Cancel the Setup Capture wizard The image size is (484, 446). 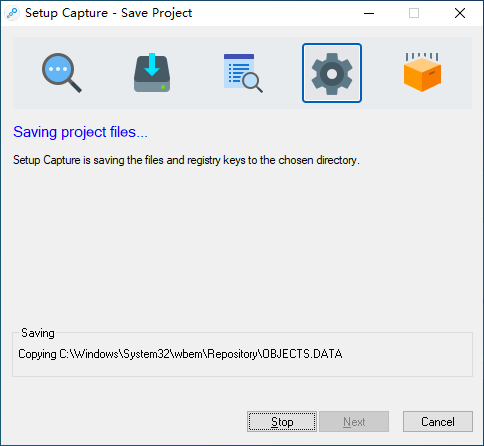pyautogui.click(x=438, y=422)
